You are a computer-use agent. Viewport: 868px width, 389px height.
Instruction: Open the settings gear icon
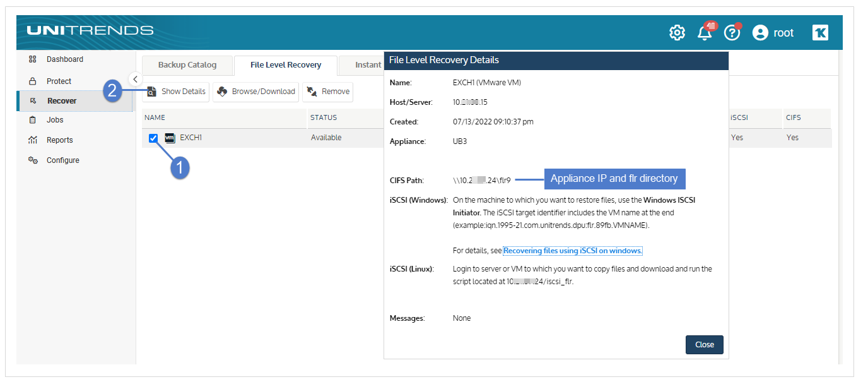[x=677, y=33]
